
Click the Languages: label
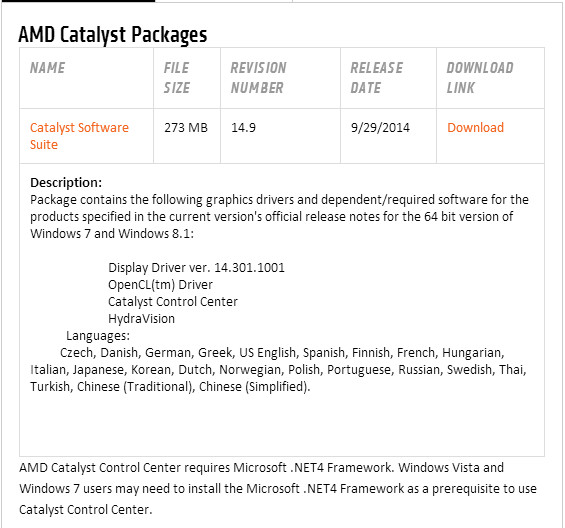click(x=98, y=336)
